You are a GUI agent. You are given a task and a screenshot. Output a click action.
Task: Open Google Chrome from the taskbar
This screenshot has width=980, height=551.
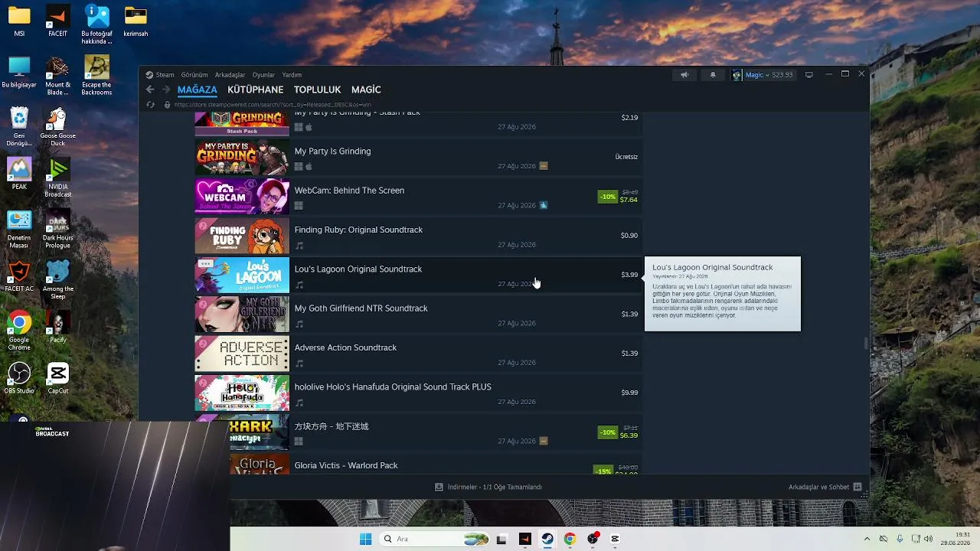[x=570, y=539]
